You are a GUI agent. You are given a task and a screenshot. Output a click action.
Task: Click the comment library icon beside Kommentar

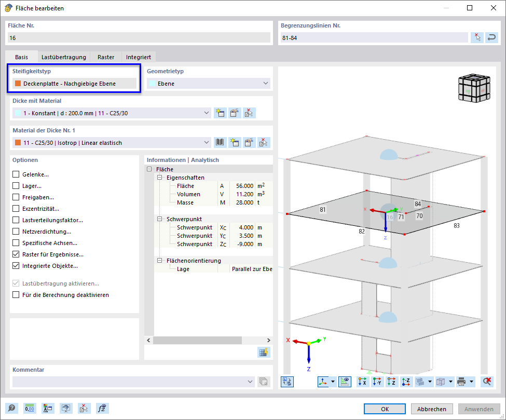(263, 382)
